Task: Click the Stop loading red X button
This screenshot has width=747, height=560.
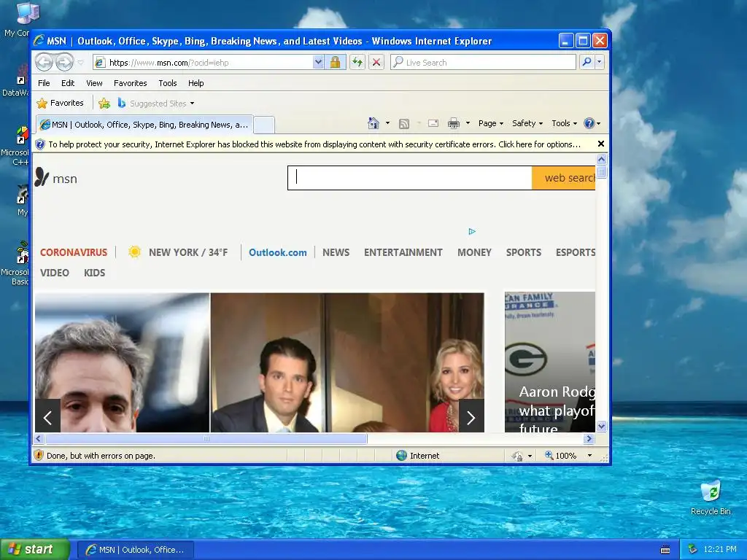Action: click(376, 62)
